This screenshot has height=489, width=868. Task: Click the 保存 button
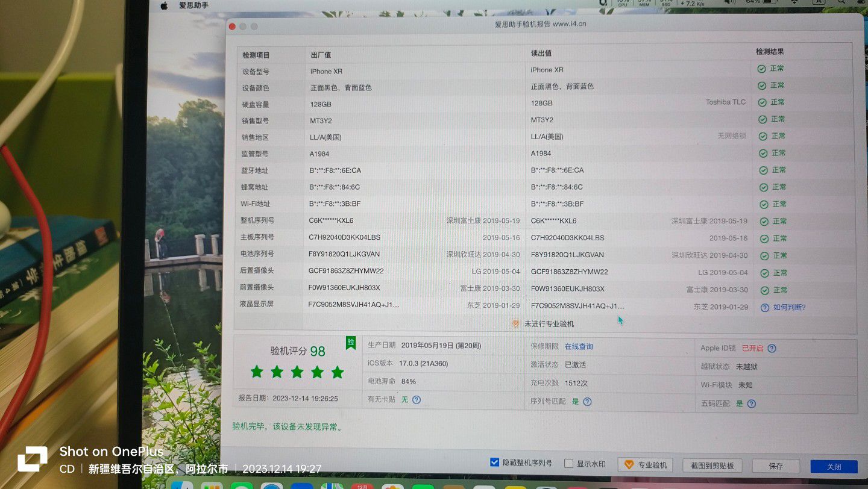776,466
